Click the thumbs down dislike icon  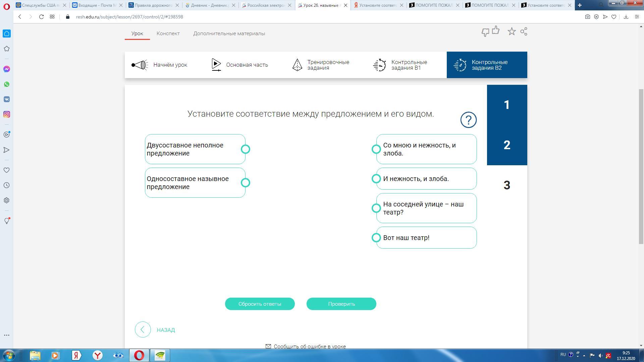tap(485, 33)
